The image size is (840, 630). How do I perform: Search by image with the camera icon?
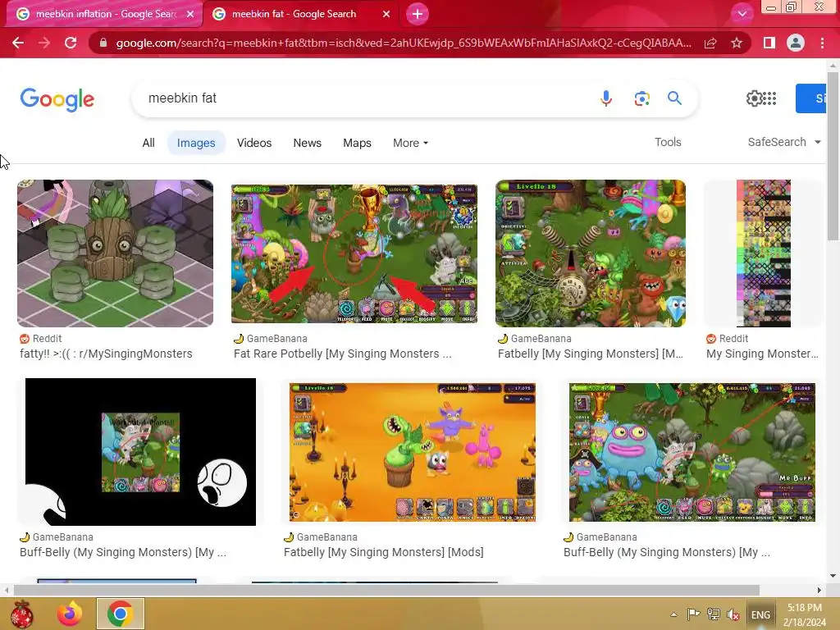pos(641,98)
